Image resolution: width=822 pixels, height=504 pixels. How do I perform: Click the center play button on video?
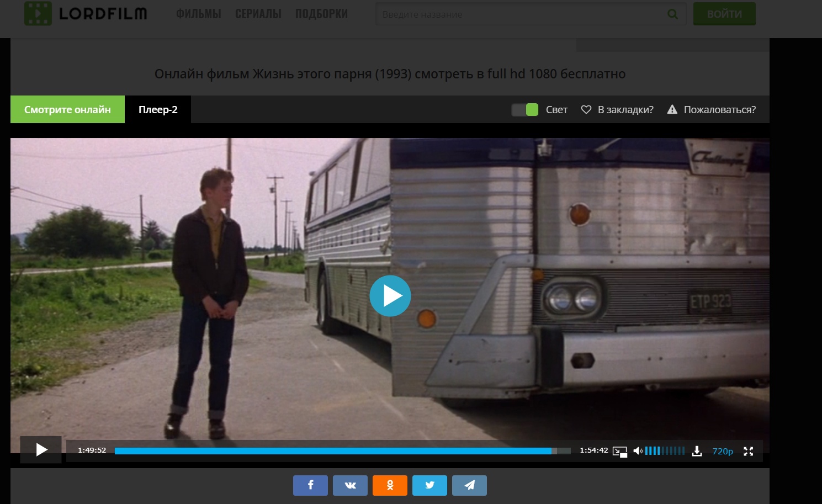tap(390, 296)
